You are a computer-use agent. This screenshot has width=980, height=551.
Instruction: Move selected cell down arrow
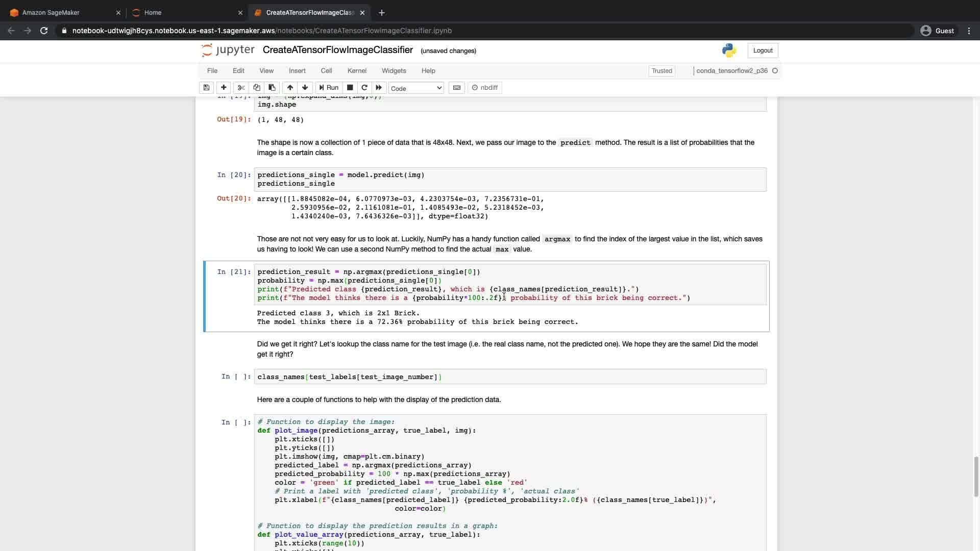tap(305, 88)
